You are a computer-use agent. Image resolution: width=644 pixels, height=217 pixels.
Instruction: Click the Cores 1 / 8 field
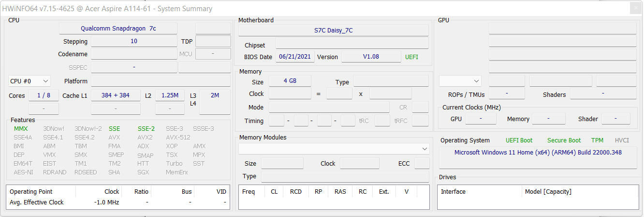click(x=44, y=95)
